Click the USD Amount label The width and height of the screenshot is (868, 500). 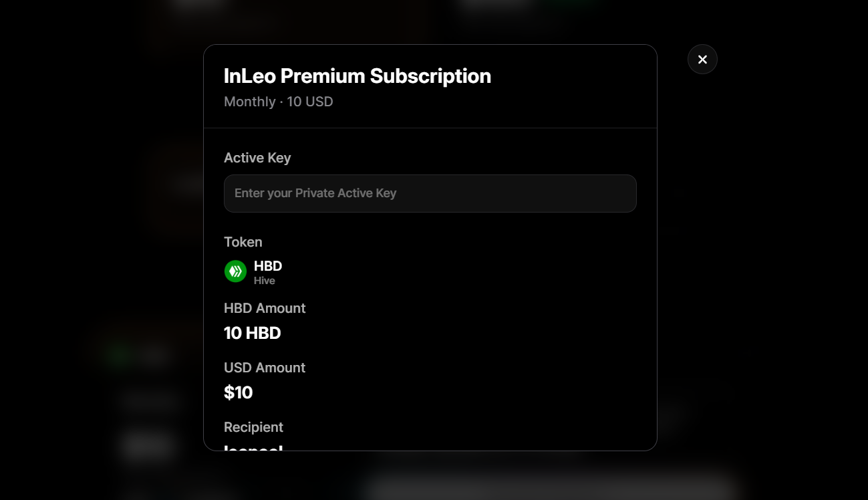(265, 368)
